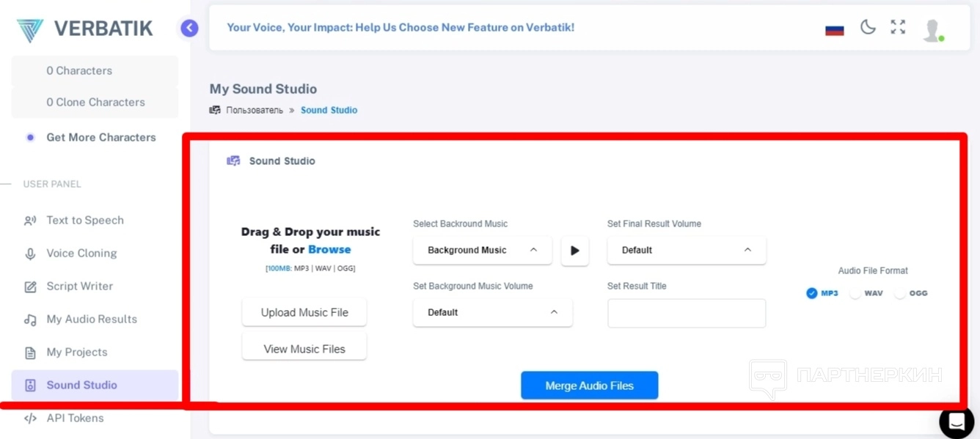Open the chat support bubble

tap(956, 421)
